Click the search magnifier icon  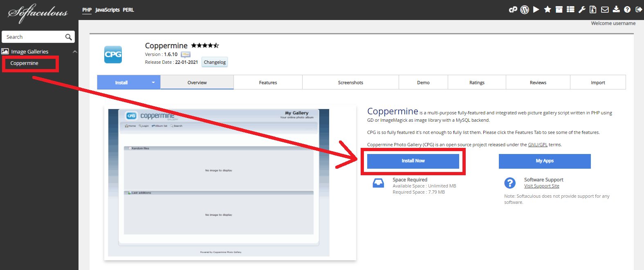point(68,37)
